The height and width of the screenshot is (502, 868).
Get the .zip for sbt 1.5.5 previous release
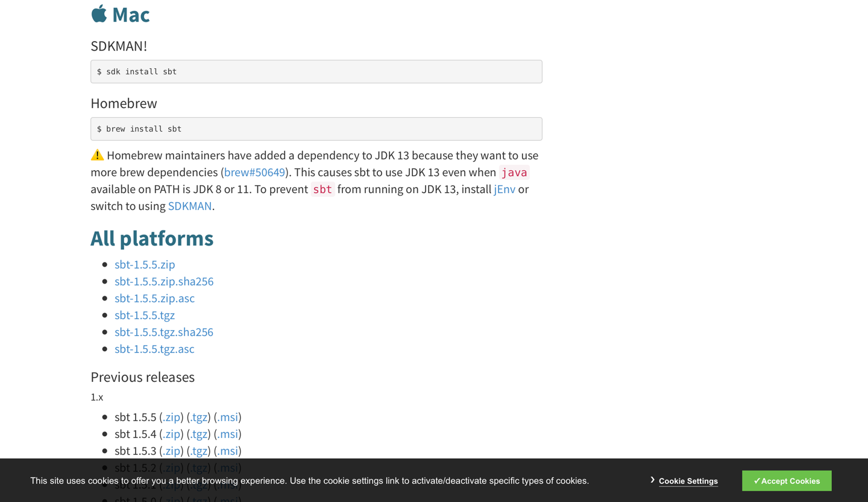pyautogui.click(x=172, y=417)
